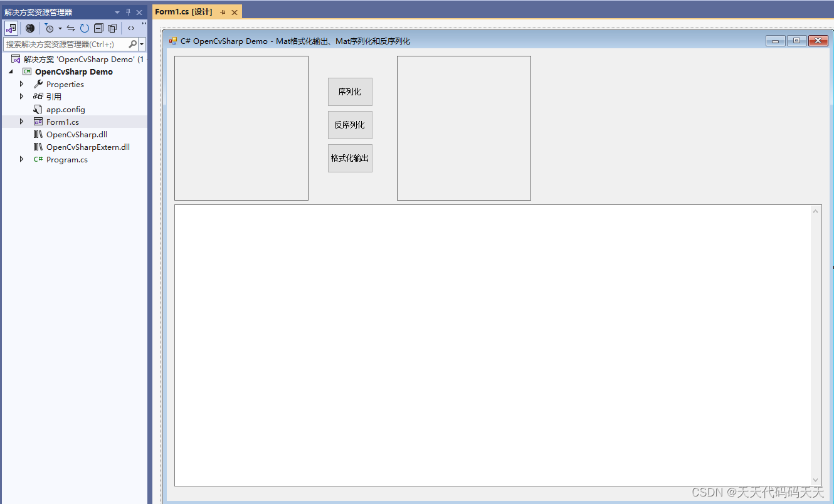
Task: Select the solution 'OpenCvSharp Demo' root node
Action: click(x=74, y=59)
